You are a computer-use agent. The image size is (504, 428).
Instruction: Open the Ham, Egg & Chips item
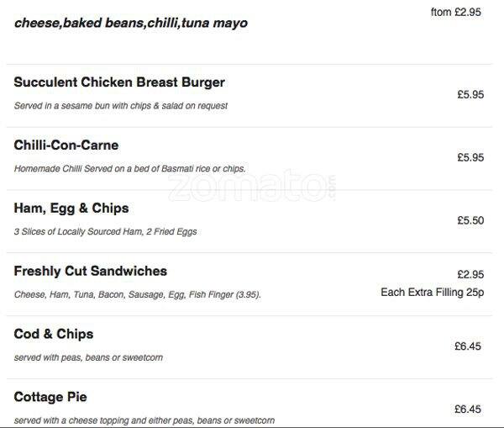[71, 208]
